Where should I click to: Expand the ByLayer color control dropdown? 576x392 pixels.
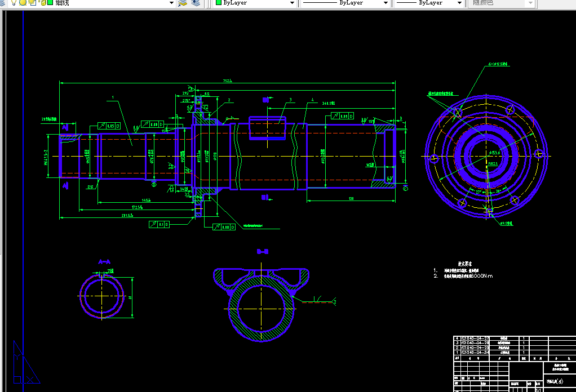coord(292,3)
